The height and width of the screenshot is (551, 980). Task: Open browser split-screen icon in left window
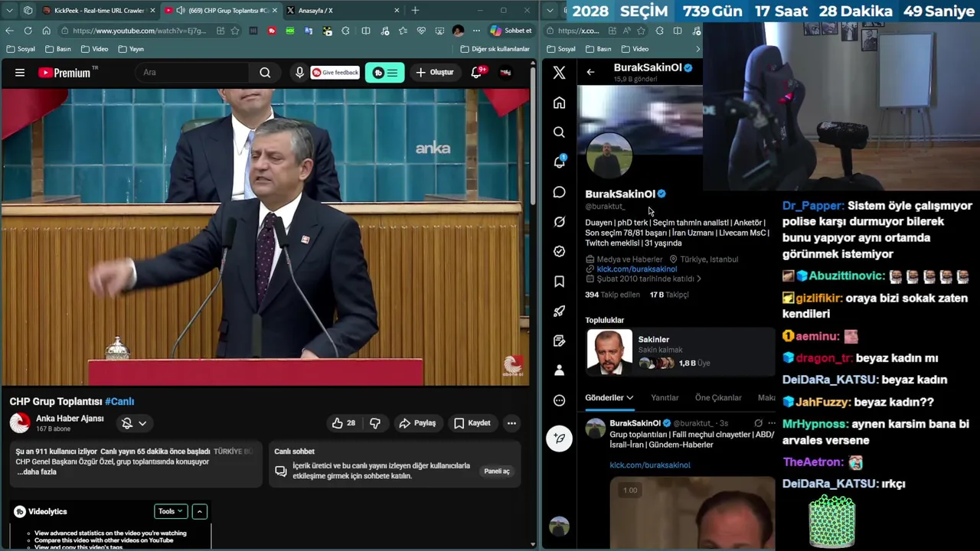point(366,31)
